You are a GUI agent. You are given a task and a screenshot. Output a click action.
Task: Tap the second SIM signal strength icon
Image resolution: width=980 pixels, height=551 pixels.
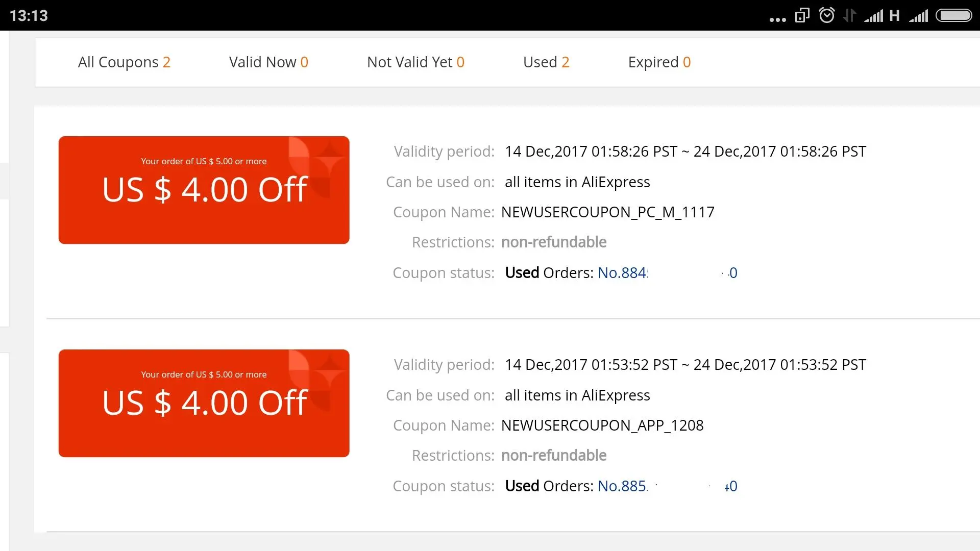point(919,16)
